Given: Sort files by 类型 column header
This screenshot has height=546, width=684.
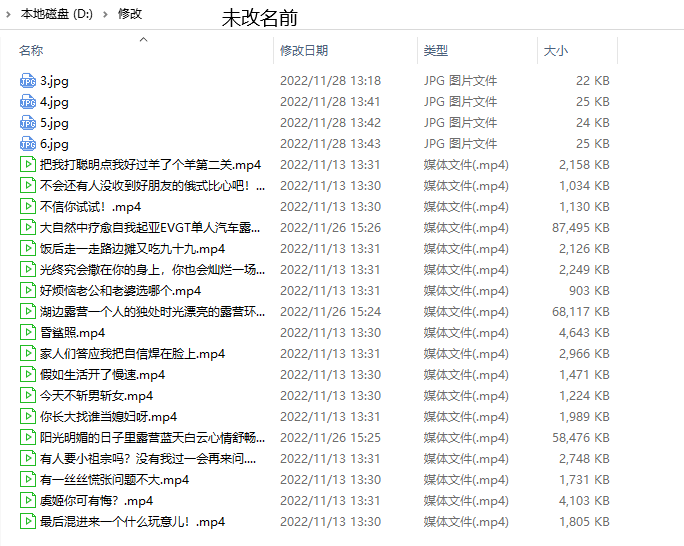Looking at the screenshot, I should point(436,51).
